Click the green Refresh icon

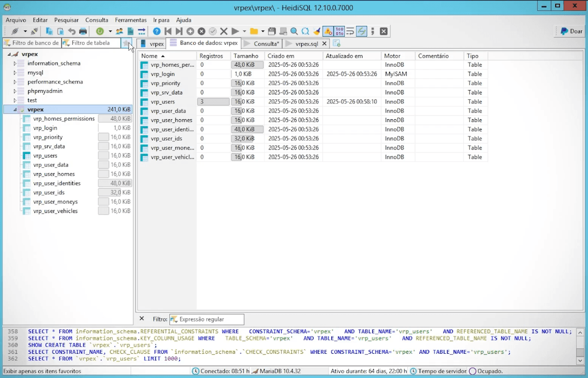[x=100, y=31]
